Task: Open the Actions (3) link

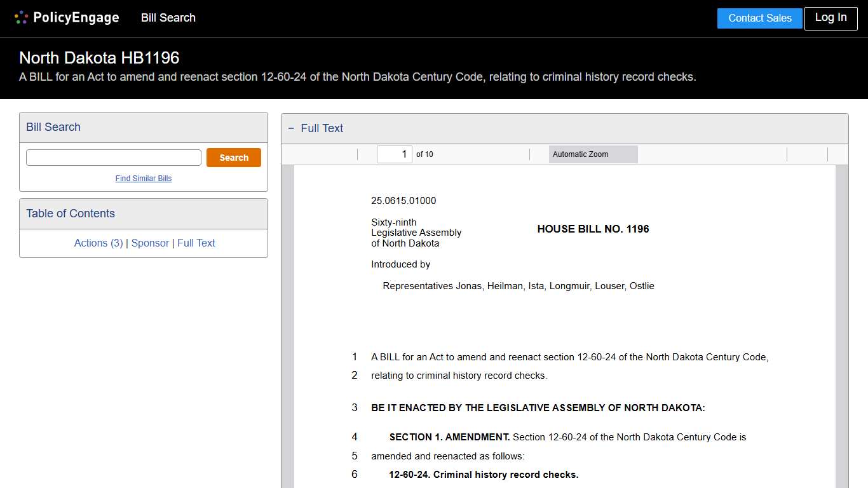Action: pos(98,243)
